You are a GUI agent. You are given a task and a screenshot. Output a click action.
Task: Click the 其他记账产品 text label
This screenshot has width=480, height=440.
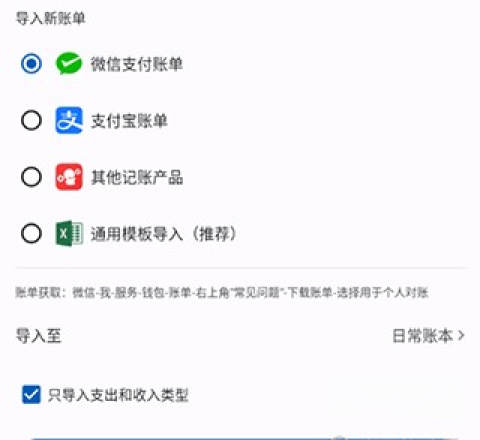137,177
